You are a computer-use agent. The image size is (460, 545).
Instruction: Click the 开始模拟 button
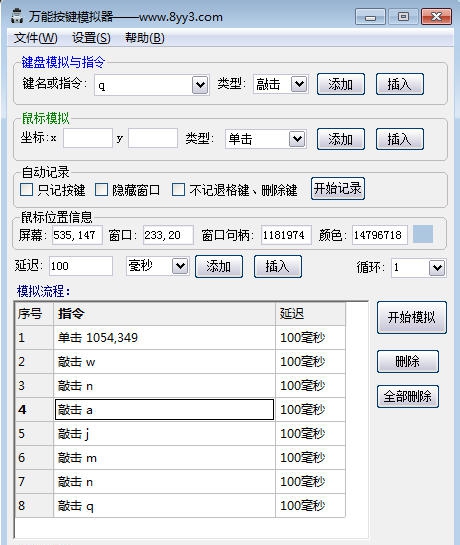412,317
